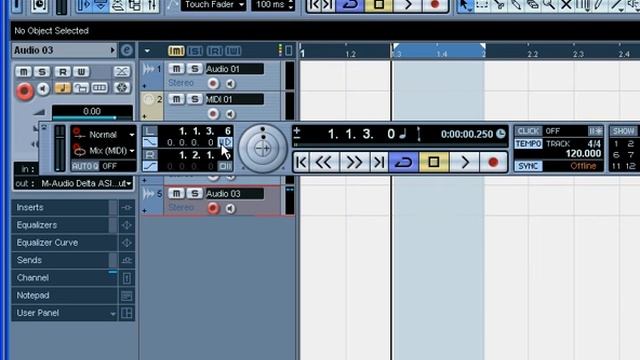This screenshot has height=360, width=640.
Task: Toggle monitor on Audio 01 track
Action: 230,84
